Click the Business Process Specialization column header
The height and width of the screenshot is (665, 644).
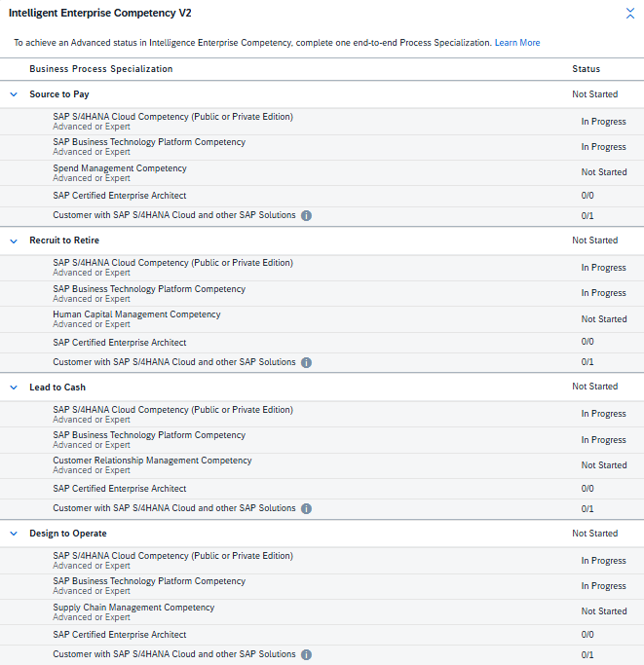pos(101,69)
